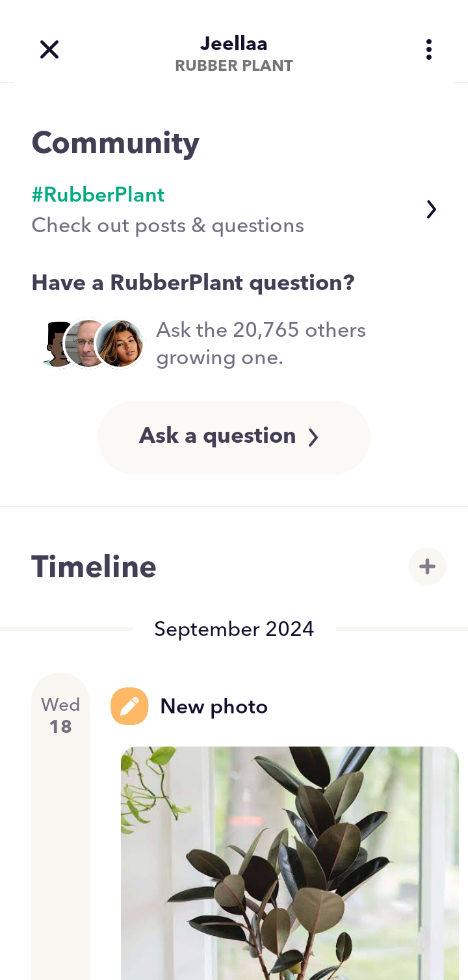Expand community posts with the chevron arrow
468x980 pixels.
tap(431, 209)
